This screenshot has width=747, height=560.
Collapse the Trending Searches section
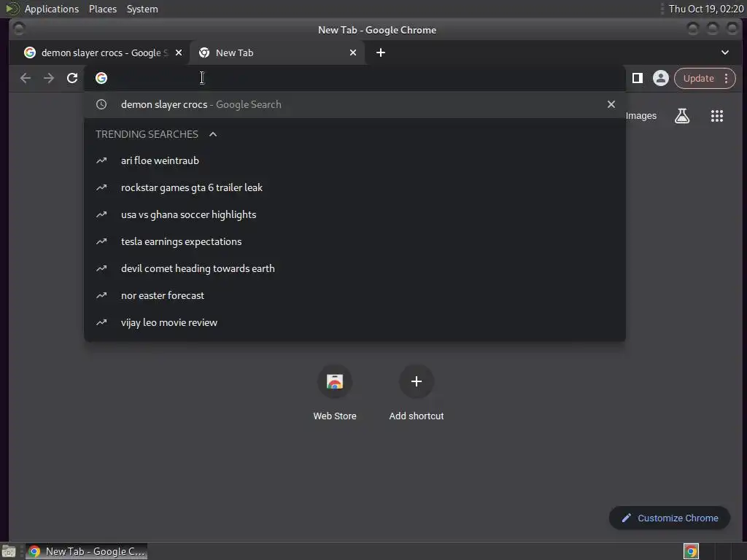pos(213,134)
